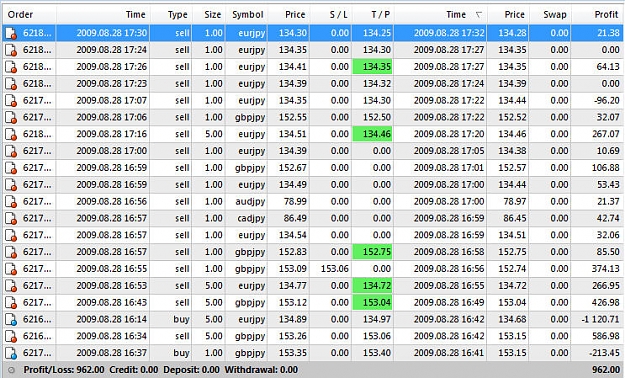Viewport: 625px width, 378px height.
Task: Sort by the T / P column header
Action: pos(380,15)
